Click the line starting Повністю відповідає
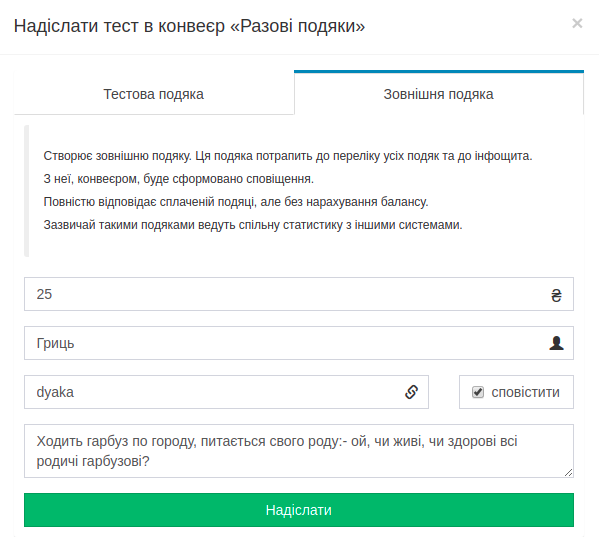The width and height of the screenshot is (599, 537). pyautogui.click(x=236, y=202)
